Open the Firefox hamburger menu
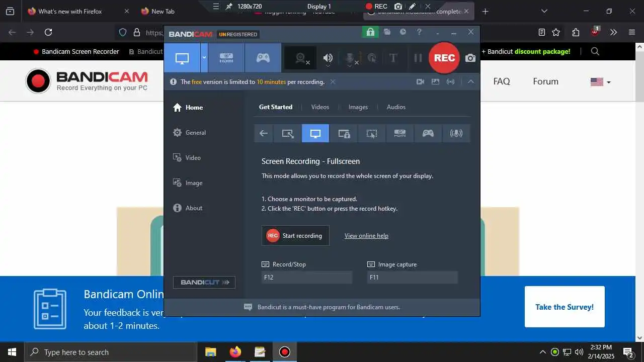This screenshot has width=644, height=362. tap(632, 32)
